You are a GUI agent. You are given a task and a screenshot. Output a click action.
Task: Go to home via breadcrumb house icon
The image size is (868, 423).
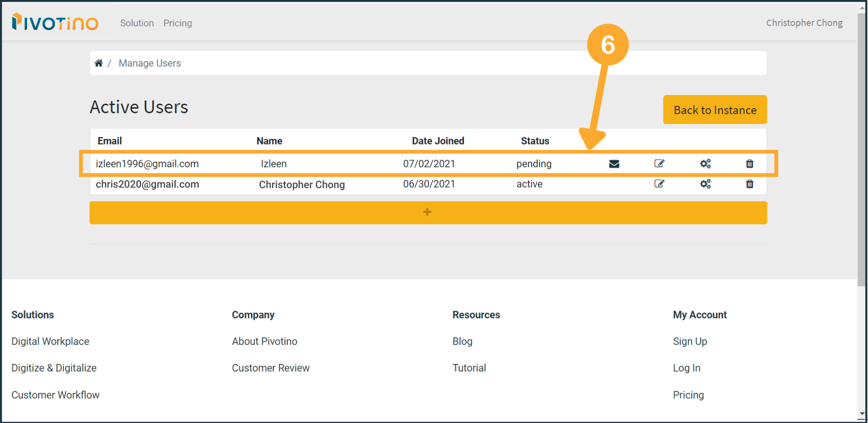tap(99, 63)
